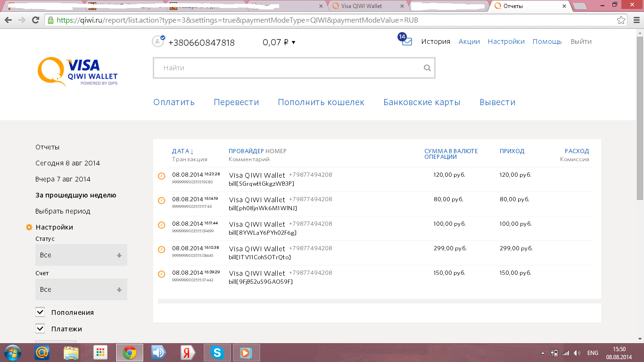
Task: Show hidden tray icons arrow
Action: point(543,353)
